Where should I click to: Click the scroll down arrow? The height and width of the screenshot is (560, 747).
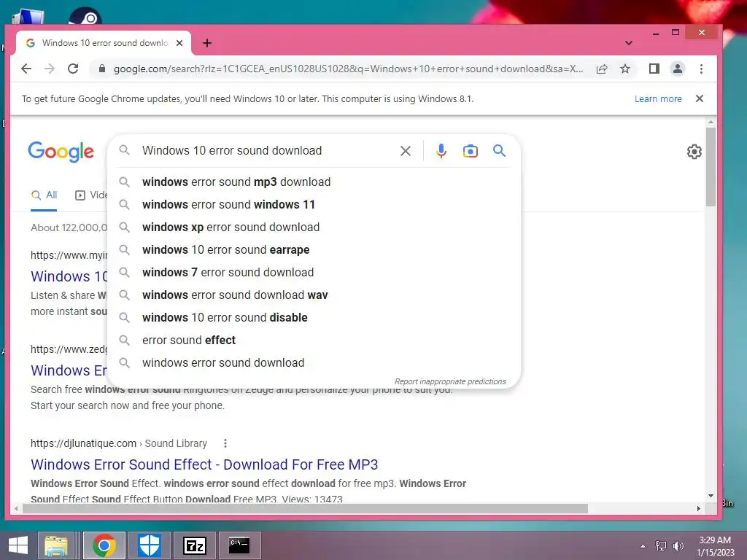[711, 496]
